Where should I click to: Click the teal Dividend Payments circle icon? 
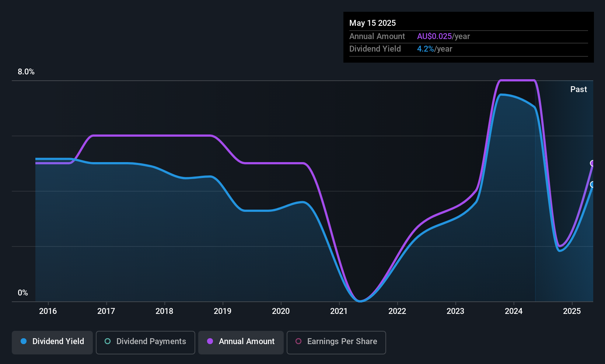coord(108,341)
